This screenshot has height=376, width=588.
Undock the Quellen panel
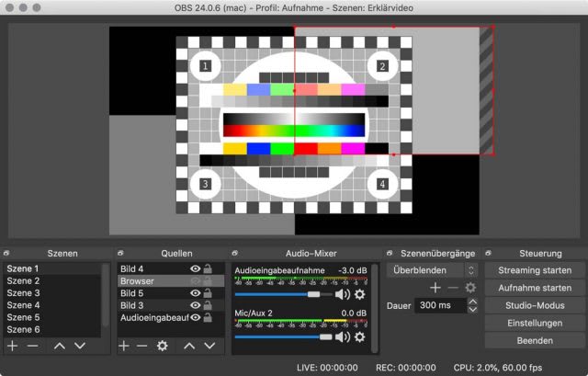coord(120,254)
